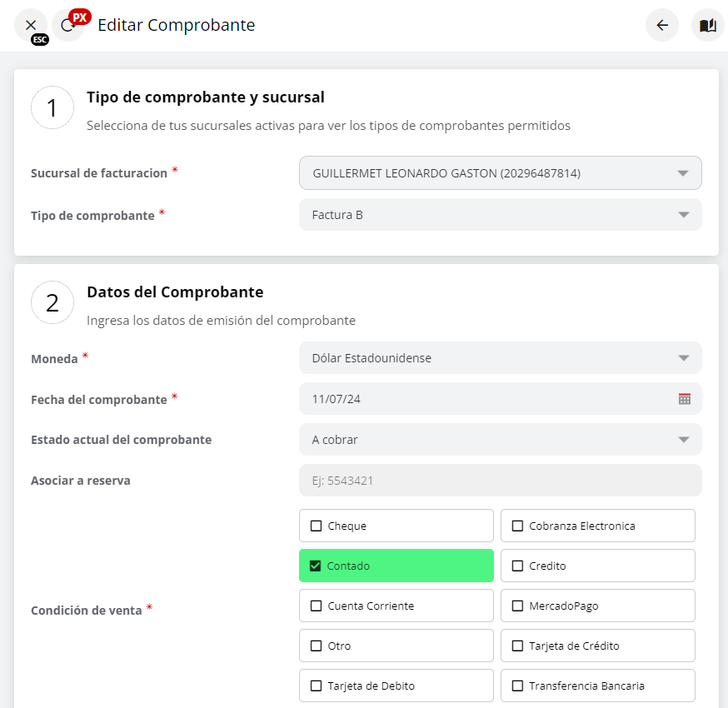Click the Asociar a reserva input field
Viewport: 728px width, 708px height.
[x=500, y=481]
